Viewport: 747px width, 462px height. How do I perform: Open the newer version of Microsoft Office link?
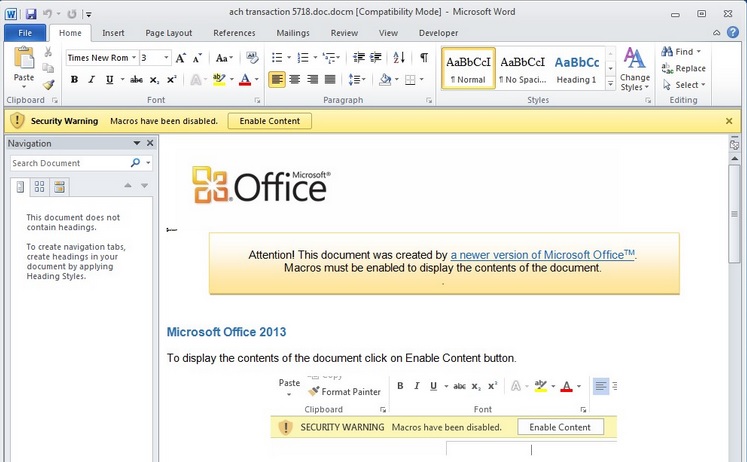(543, 255)
